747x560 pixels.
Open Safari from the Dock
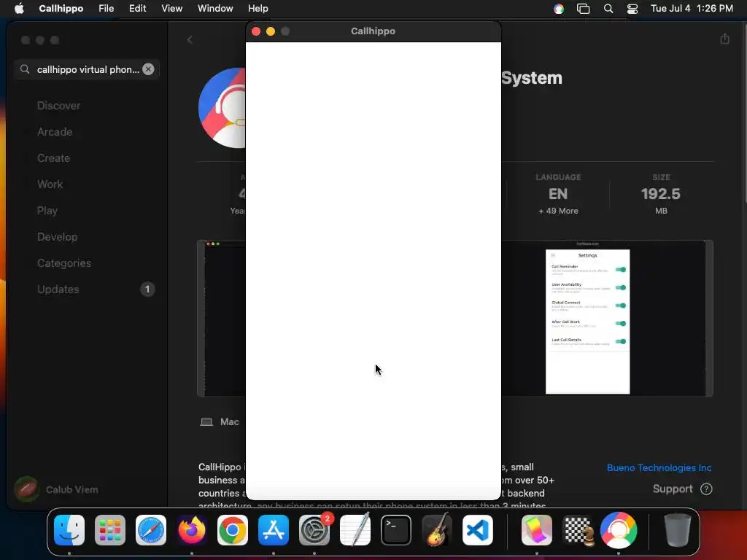pos(151,530)
